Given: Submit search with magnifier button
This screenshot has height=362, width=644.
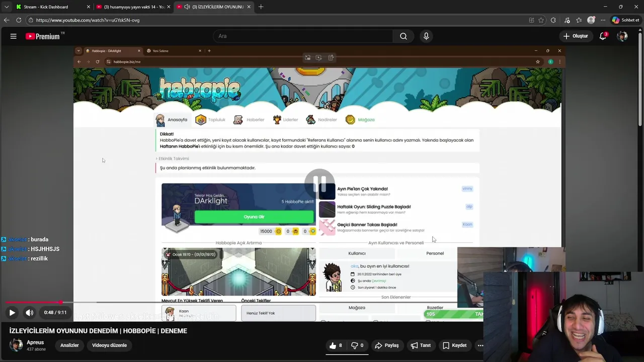Looking at the screenshot, I should (404, 36).
